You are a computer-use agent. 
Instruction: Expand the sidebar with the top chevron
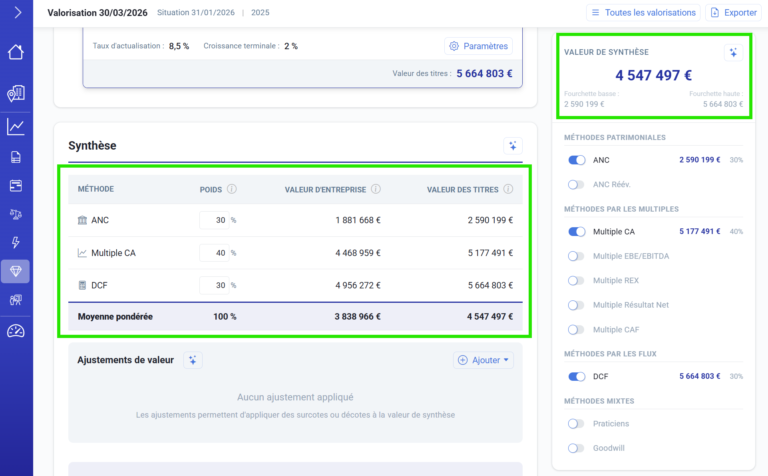coord(16,12)
